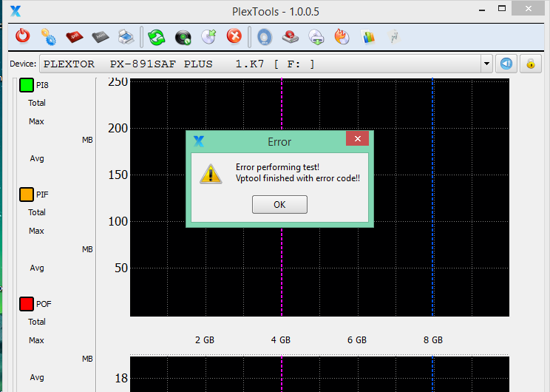Click the yellow lock icon button
This screenshot has width=550, height=392.
[531, 64]
